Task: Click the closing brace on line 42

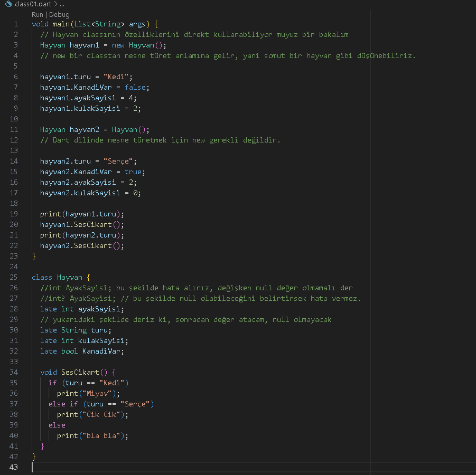Action: click(34, 457)
